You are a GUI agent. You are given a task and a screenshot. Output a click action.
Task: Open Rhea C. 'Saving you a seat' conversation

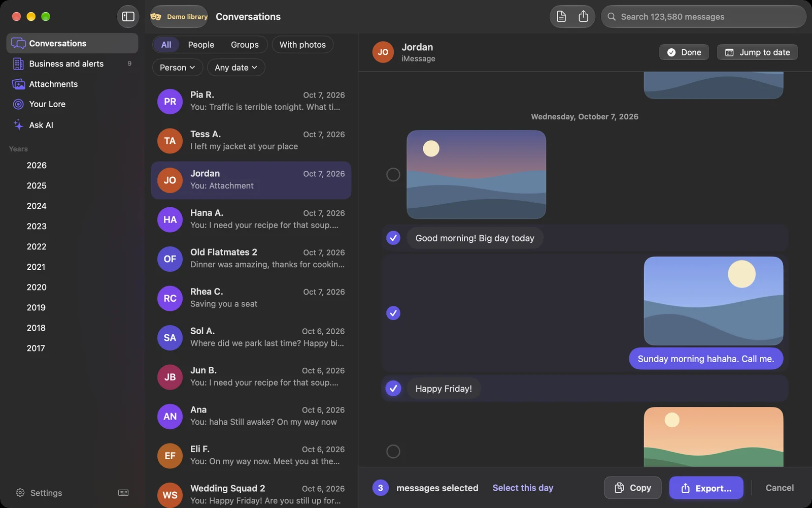point(251,298)
